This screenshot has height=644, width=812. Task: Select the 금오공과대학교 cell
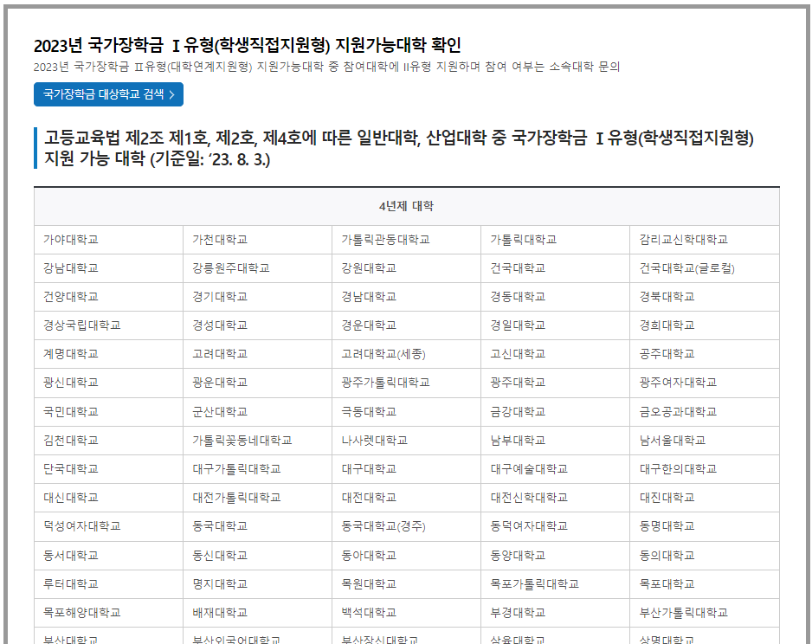(705, 412)
